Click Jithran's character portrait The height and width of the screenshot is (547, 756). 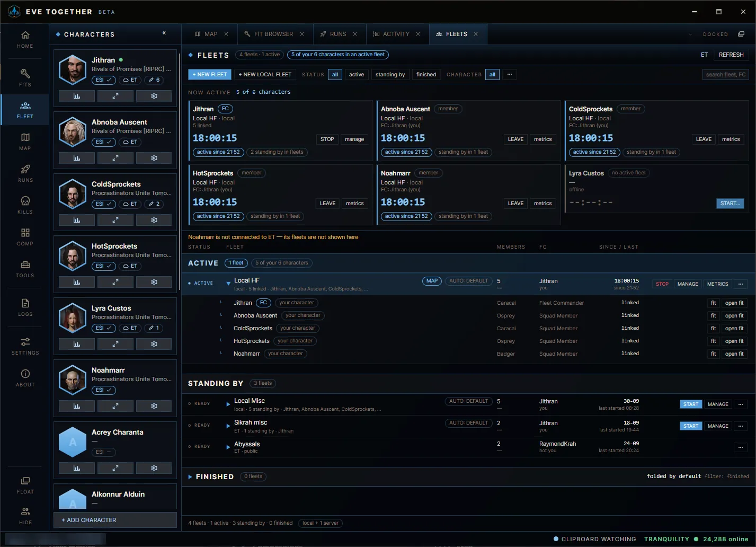73,70
